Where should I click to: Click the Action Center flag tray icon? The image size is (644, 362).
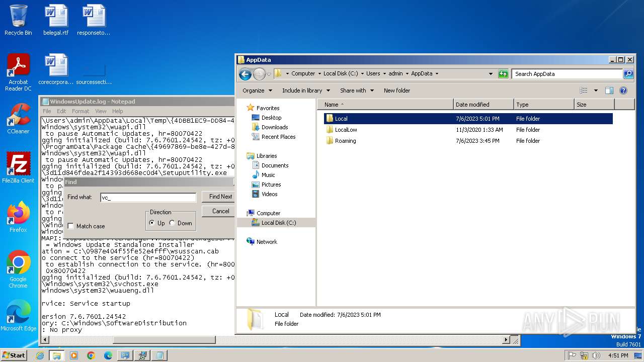pyautogui.click(x=572, y=355)
